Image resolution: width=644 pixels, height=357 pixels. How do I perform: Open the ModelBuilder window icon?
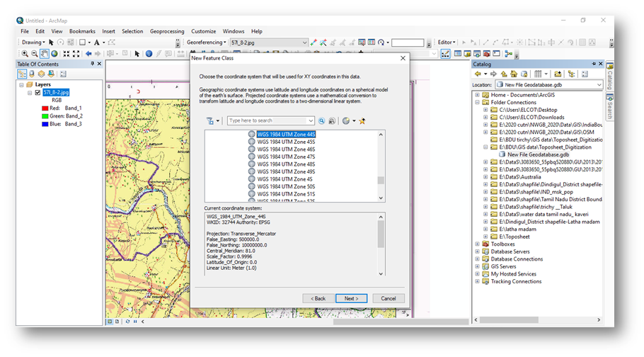pos(508,54)
